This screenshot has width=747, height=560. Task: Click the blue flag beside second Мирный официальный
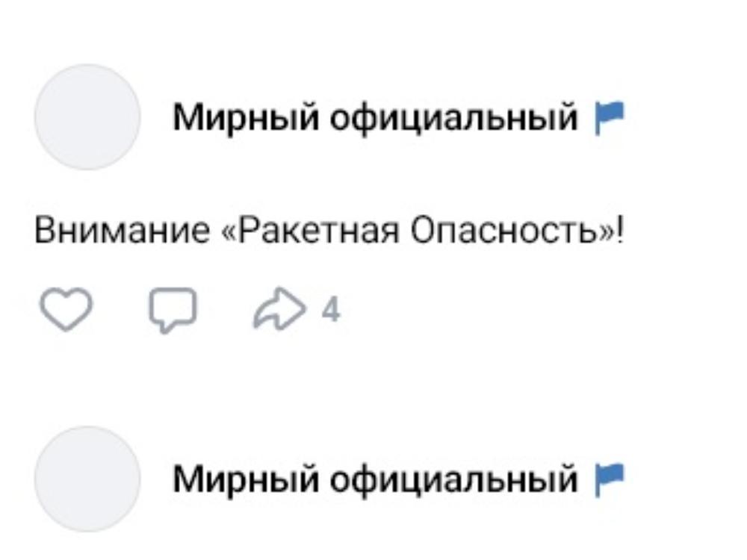click(610, 479)
